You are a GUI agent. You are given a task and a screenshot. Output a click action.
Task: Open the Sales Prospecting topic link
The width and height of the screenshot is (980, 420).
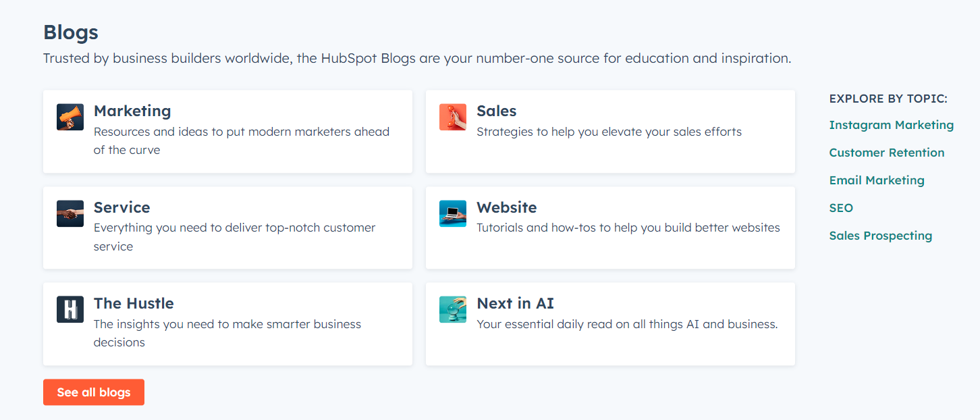click(x=881, y=236)
